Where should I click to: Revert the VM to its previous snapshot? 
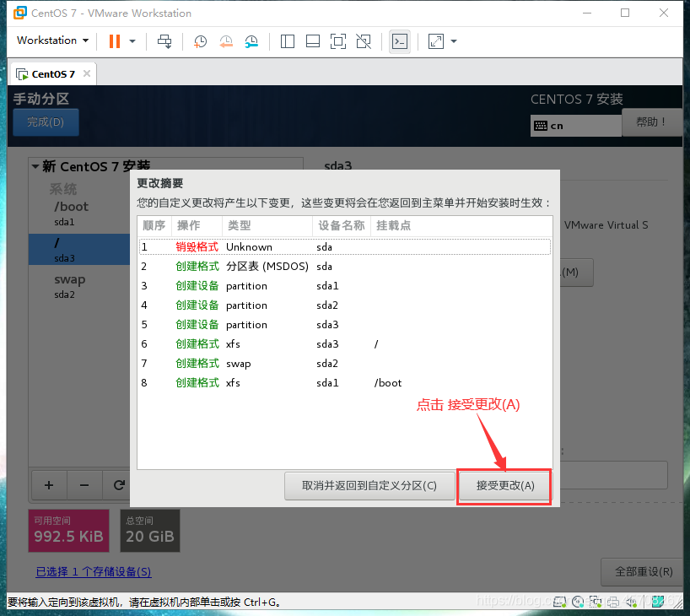[x=226, y=42]
